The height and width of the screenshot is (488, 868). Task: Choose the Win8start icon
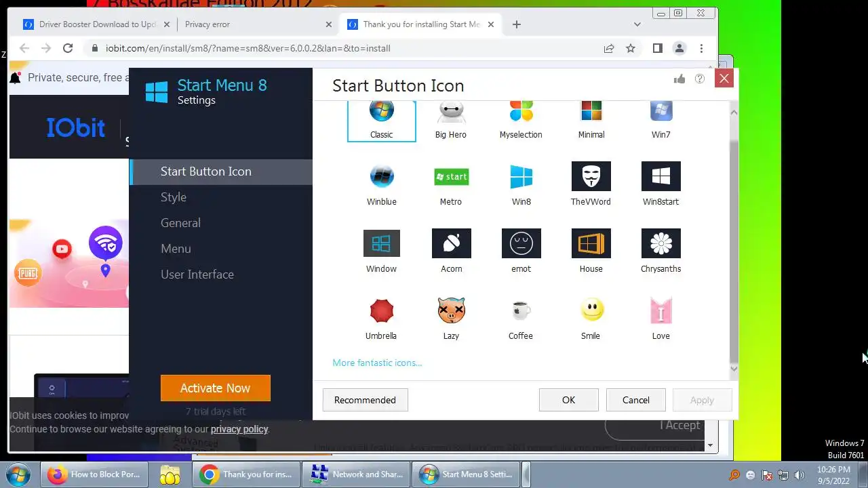coord(661,184)
